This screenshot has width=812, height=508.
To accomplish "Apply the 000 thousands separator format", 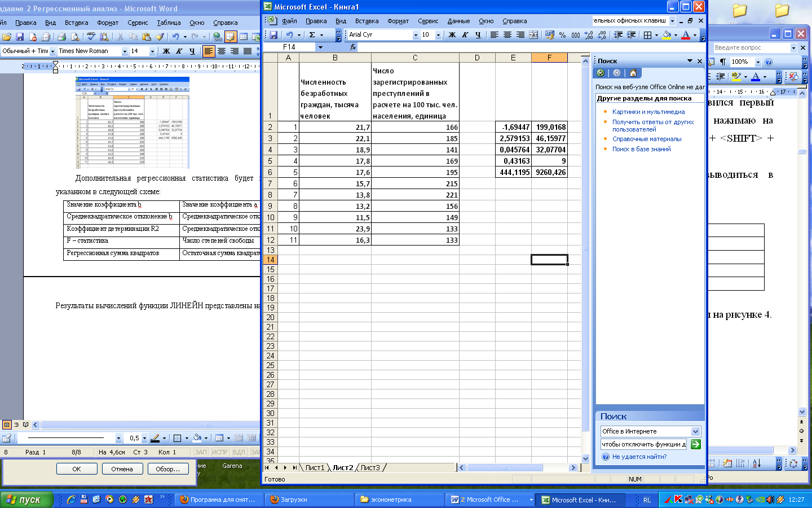I will pos(576,35).
